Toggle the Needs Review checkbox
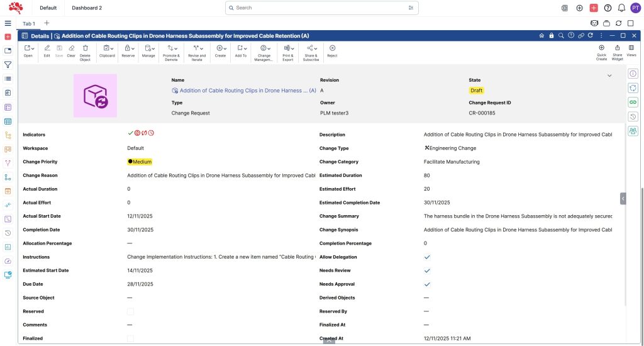Viewport: 644px width, 346px height. coord(427,271)
